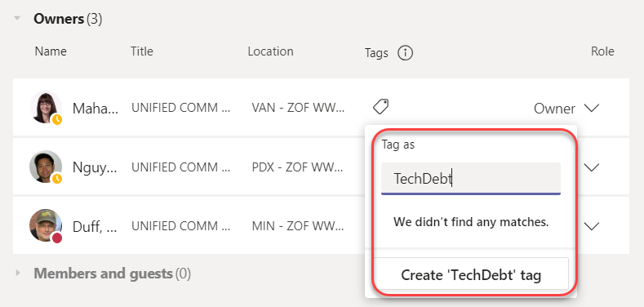
Task: Click MIN - ZOF WW... location cell
Action: pos(298,226)
